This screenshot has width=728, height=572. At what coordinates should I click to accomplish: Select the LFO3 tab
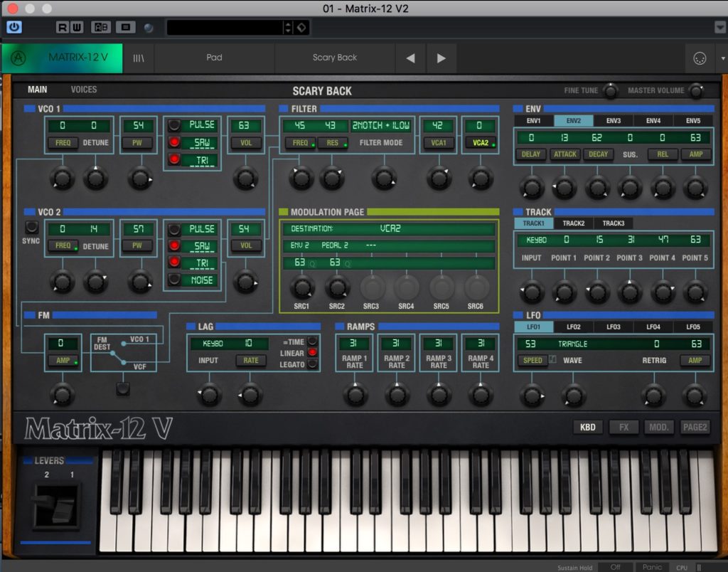(614, 327)
